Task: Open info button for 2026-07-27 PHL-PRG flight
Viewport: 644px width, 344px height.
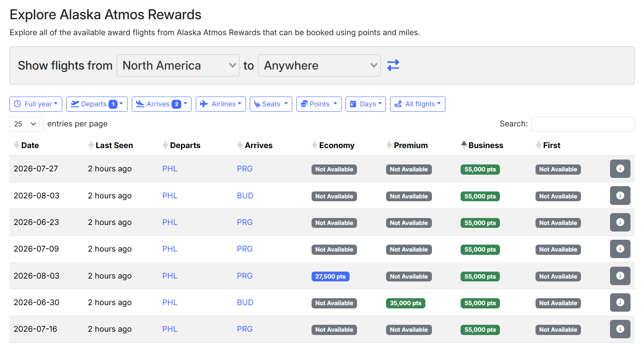Action: (620, 169)
